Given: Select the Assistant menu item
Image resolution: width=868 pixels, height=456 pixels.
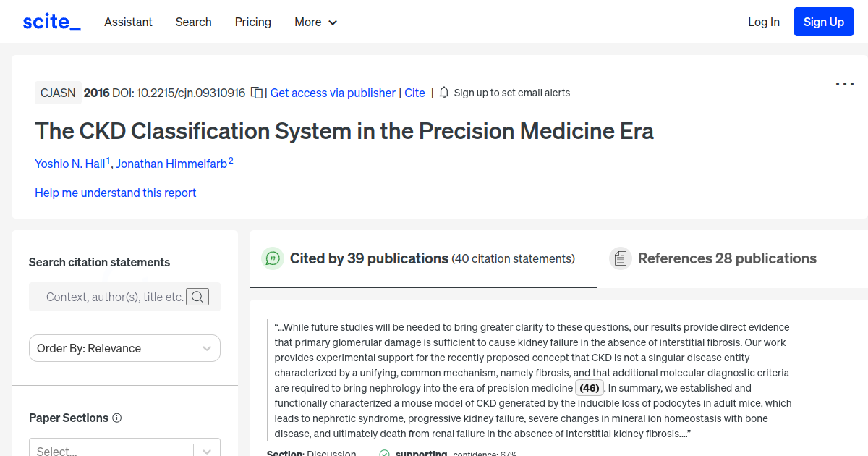Looking at the screenshot, I should pyautogui.click(x=128, y=22).
